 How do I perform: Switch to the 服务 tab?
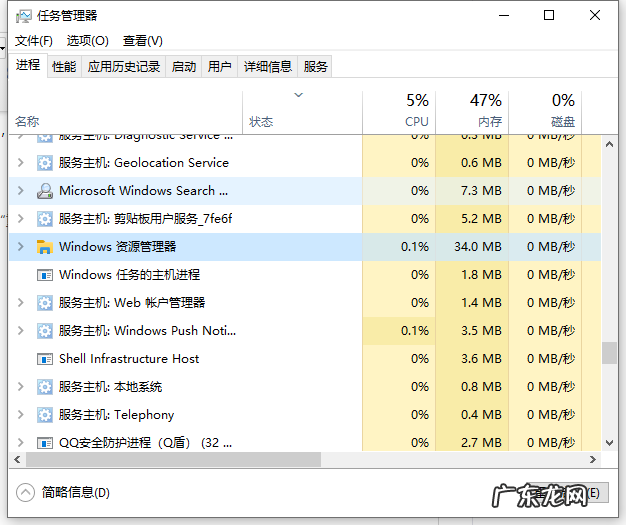315,66
